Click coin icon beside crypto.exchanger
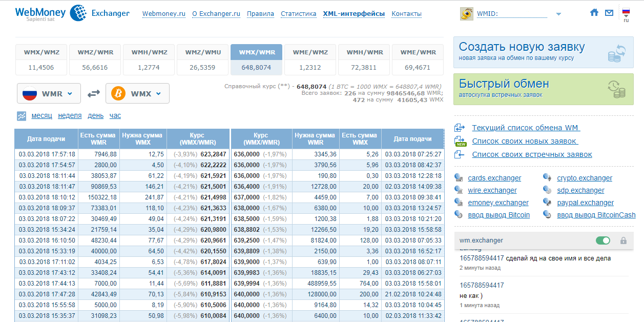 click(x=548, y=178)
